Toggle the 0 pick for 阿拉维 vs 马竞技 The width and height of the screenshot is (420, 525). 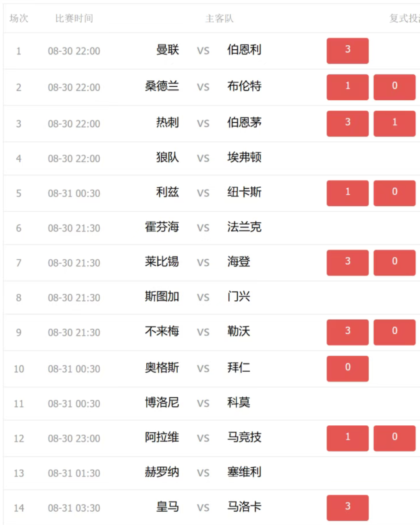395,438
